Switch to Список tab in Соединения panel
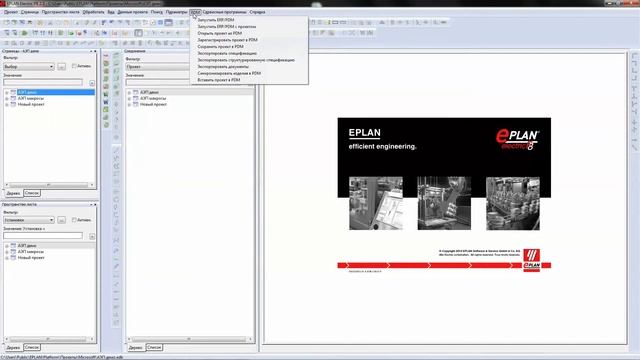This screenshot has width=640, height=360. click(x=154, y=347)
